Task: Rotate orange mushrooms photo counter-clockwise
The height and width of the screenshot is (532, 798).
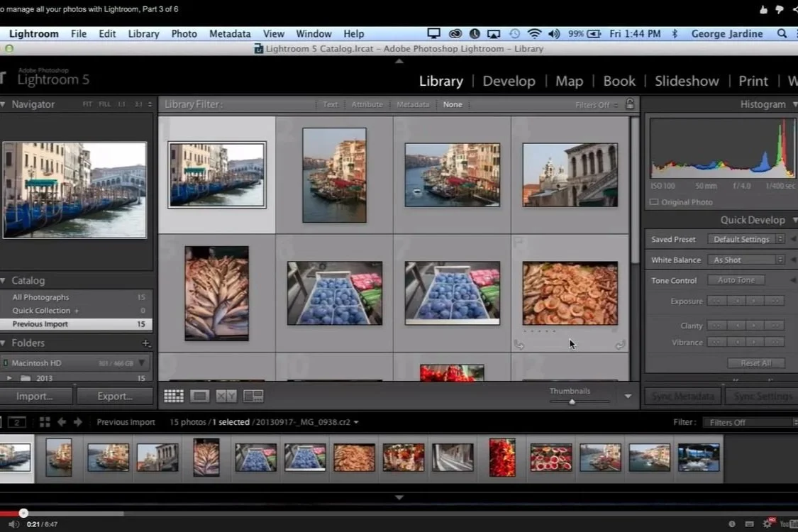Action: 519,345
